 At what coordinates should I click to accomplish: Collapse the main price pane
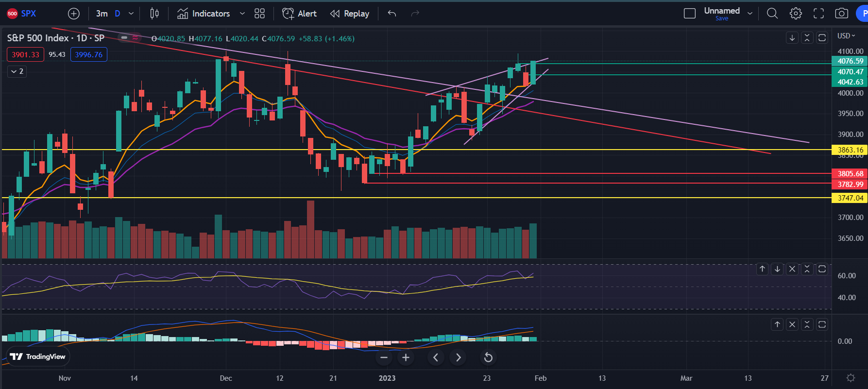click(x=807, y=38)
